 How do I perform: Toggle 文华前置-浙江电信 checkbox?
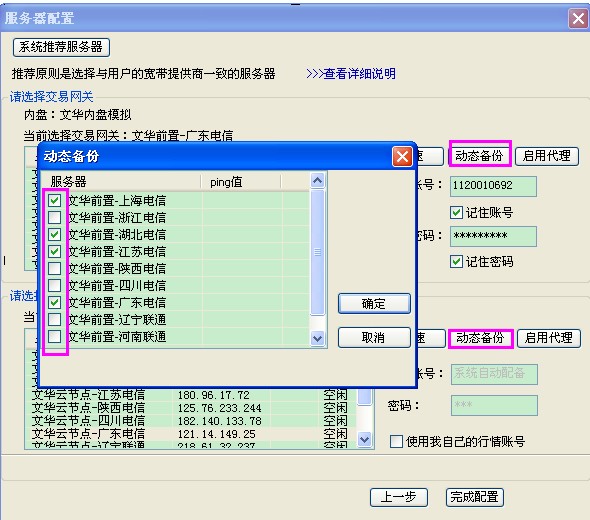click(x=55, y=217)
